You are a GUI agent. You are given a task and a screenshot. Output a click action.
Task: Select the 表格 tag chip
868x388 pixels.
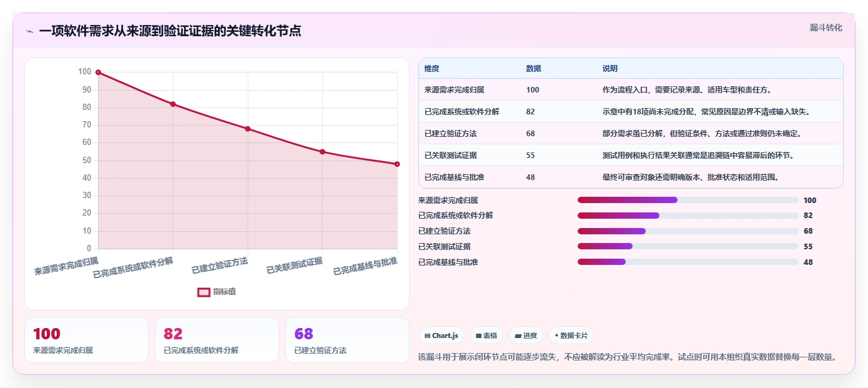486,336
